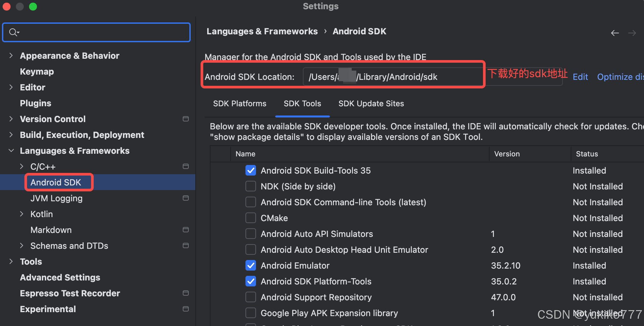The width and height of the screenshot is (644, 326).
Task: Switch to SDK Platforms tab
Action: point(240,104)
